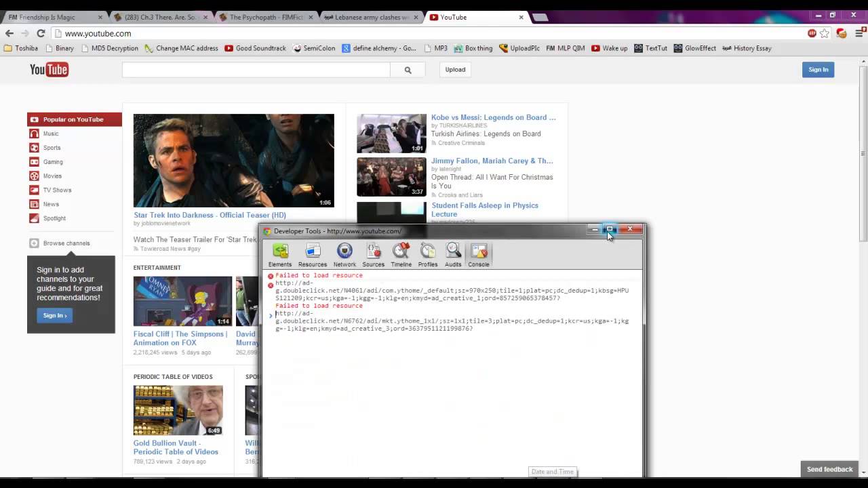Open the Change MAC address bookmark
This screenshot has width=868, height=488.
click(x=181, y=48)
